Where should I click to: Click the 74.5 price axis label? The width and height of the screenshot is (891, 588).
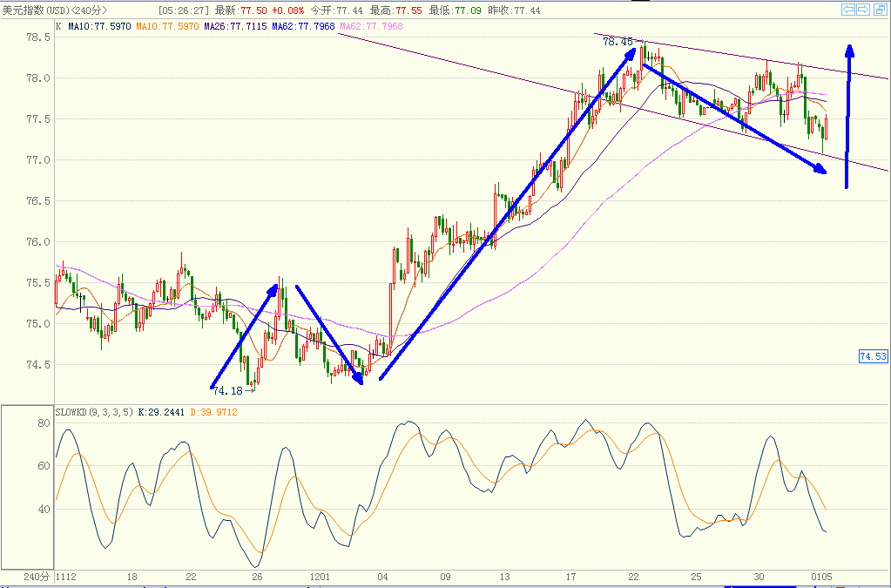point(38,365)
